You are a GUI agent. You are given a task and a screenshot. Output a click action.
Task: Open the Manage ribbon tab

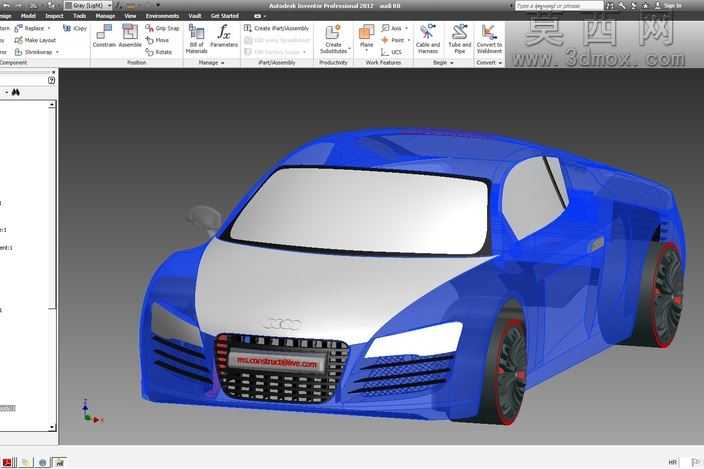[106, 16]
